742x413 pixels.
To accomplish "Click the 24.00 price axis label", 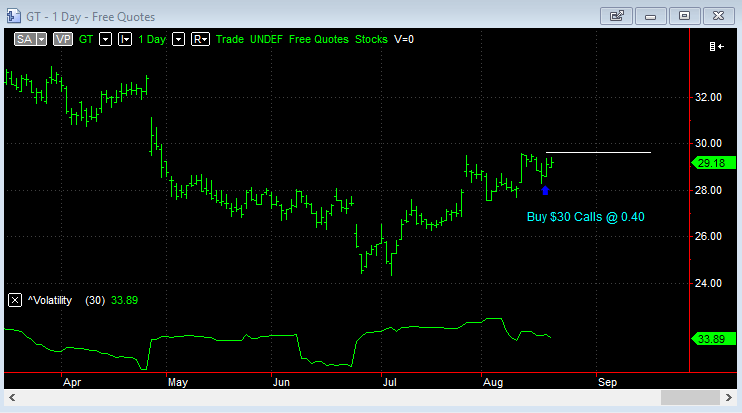I will [708, 283].
